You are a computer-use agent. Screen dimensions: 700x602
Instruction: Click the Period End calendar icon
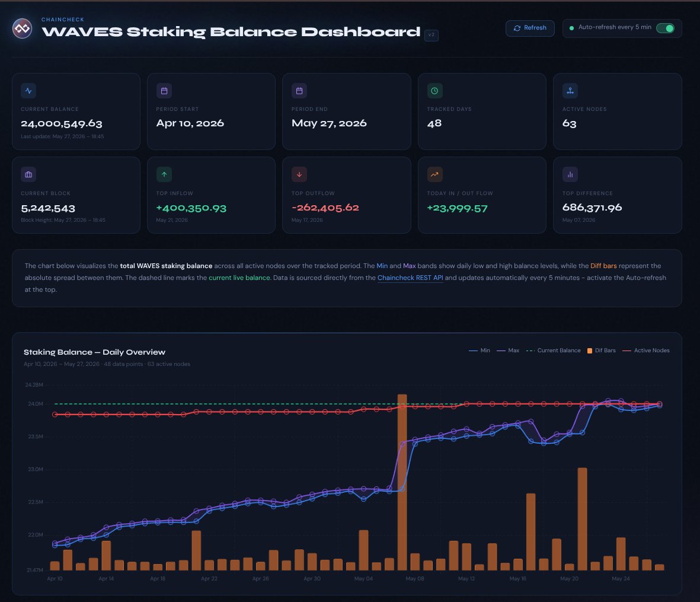[299, 91]
